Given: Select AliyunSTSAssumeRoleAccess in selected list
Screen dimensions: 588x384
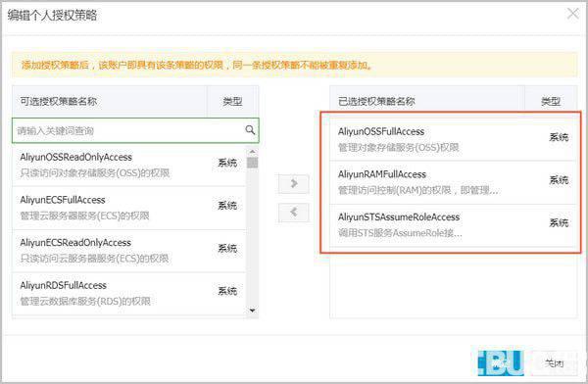Looking at the screenshot, I should [x=454, y=225].
